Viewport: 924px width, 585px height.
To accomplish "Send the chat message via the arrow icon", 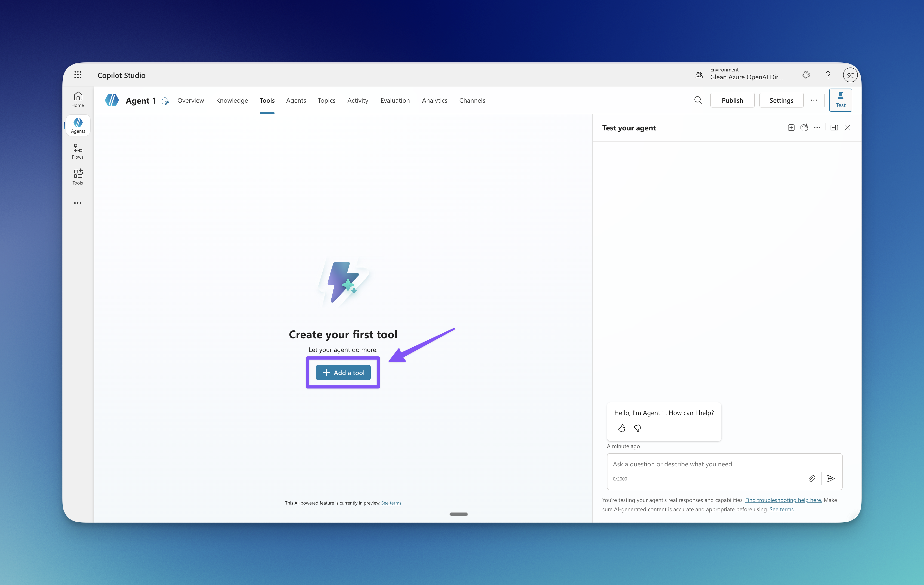I will pyautogui.click(x=831, y=478).
